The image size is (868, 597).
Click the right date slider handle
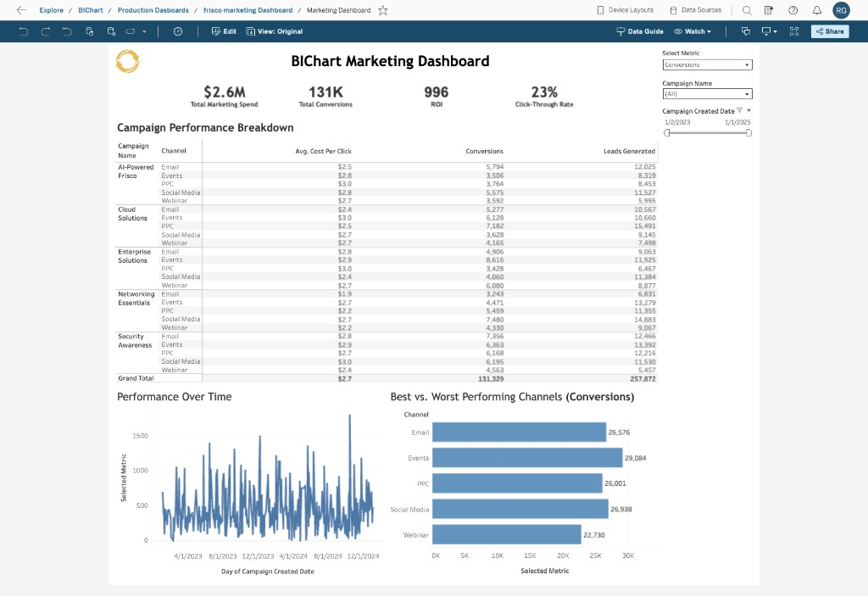[x=748, y=133]
